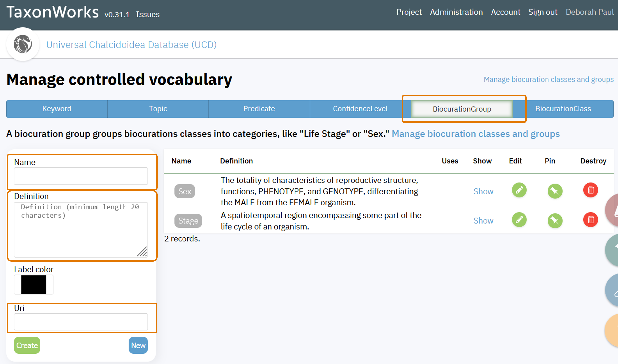Open top-right Manage biocuration classes and groups link
Viewport: 618px width, 364px height.
549,79
